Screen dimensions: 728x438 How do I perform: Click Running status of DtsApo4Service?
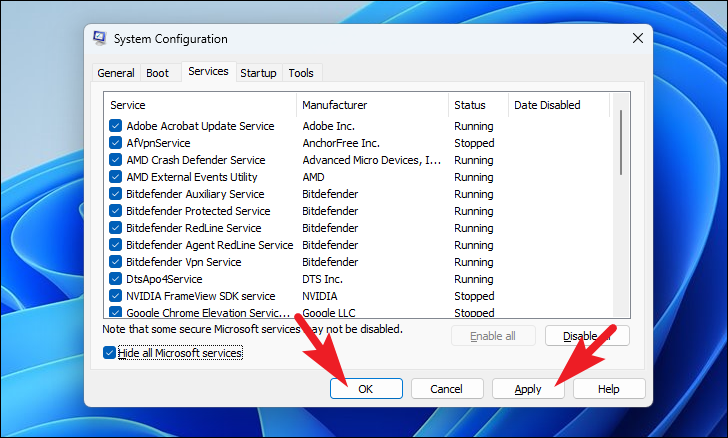click(x=474, y=279)
